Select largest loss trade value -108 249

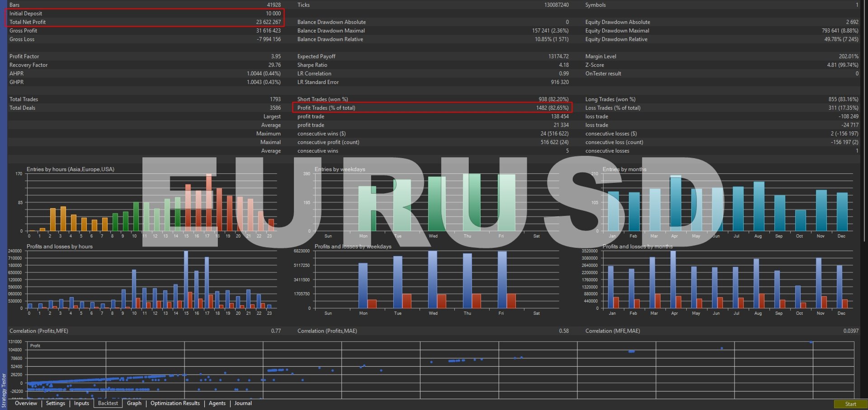click(849, 116)
